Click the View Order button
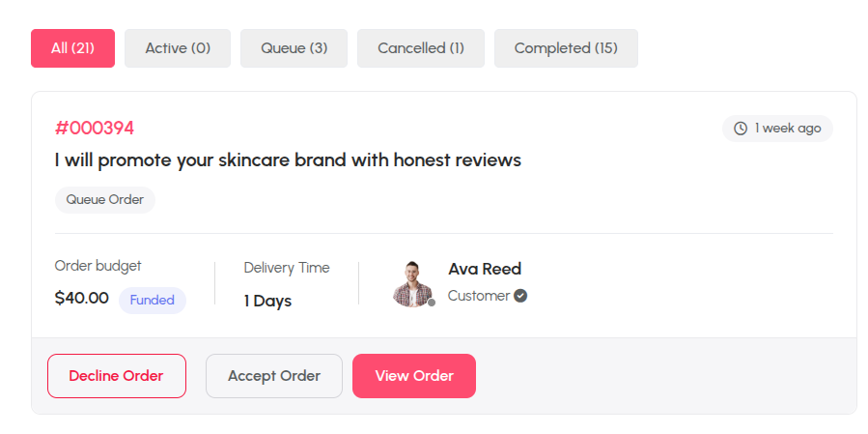This screenshot has width=868, height=434. pyautogui.click(x=414, y=376)
